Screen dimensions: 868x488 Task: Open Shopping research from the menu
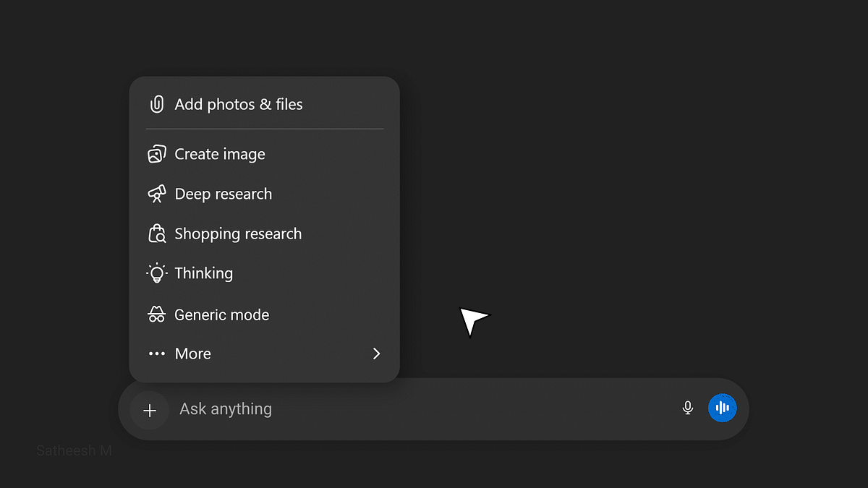265,234
